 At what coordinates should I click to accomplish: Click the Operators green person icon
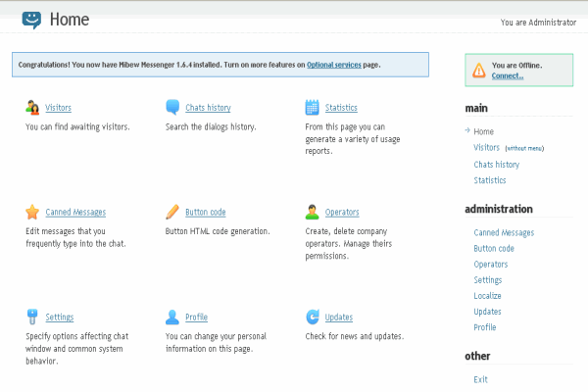312,212
